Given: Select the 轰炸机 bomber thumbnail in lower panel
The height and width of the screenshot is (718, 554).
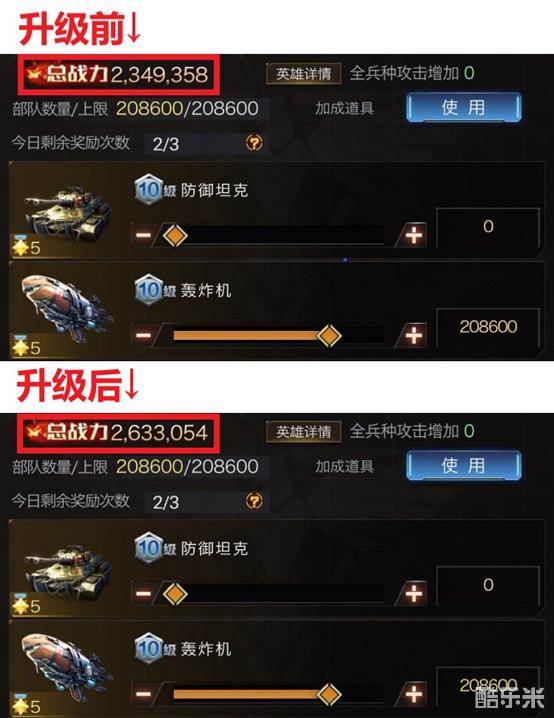Looking at the screenshot, I should 66,669.
